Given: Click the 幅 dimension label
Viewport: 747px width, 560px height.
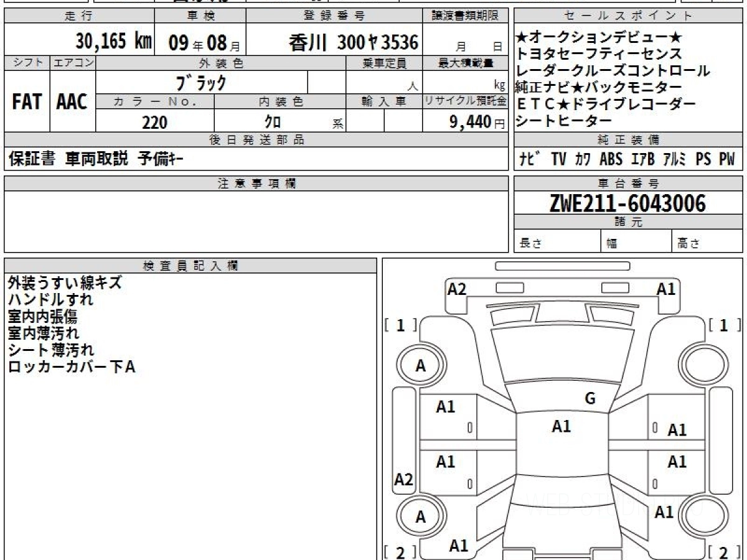Looking at the screenshot, I should 612,244.
